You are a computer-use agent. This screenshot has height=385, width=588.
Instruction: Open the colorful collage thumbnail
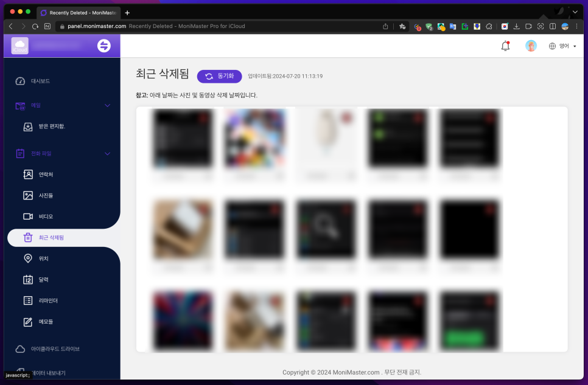[254, 138]
